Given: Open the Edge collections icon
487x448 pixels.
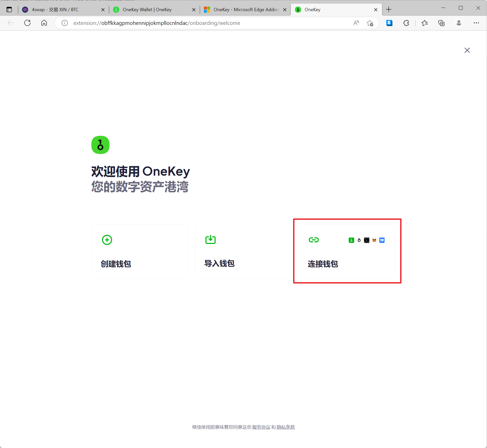Looking at the screenshot, I should point(441,23).
